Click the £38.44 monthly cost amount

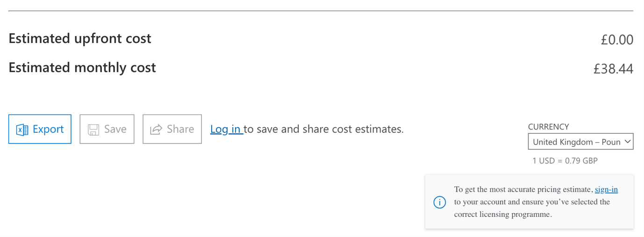click(613, 69)
